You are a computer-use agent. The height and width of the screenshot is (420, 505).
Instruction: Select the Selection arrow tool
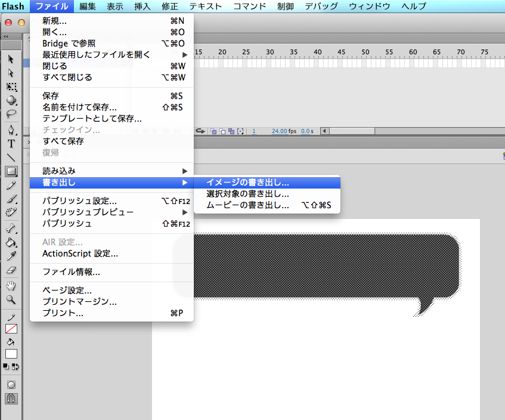coord(11,59)
